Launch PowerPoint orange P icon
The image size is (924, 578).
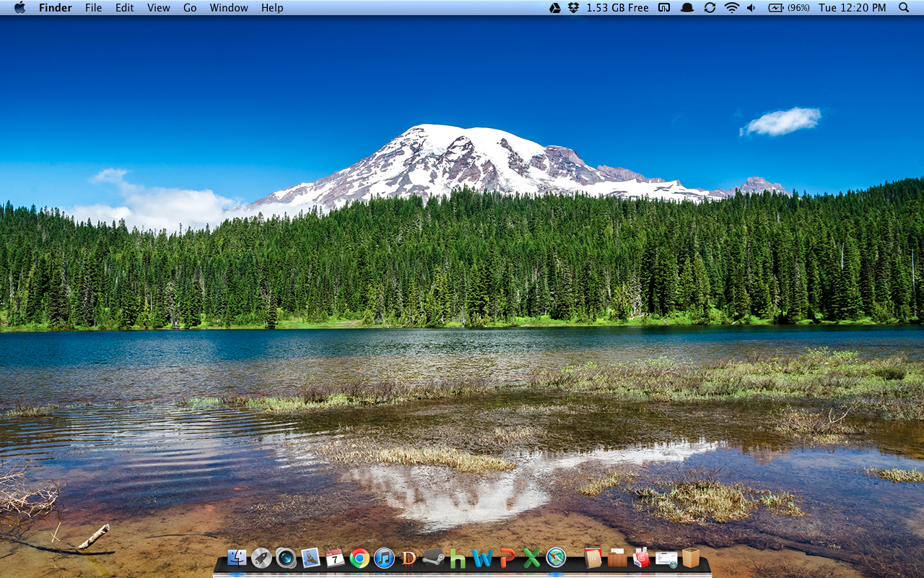(x=507, y=558)
